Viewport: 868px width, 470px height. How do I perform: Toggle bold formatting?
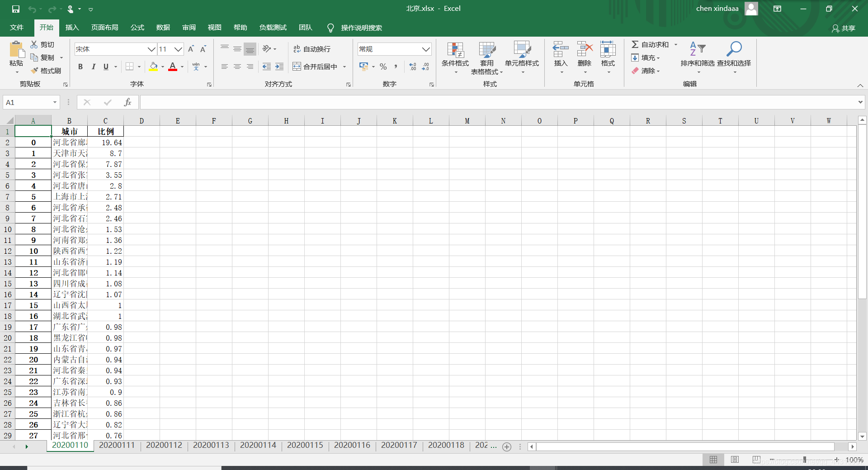click(80, 66)
